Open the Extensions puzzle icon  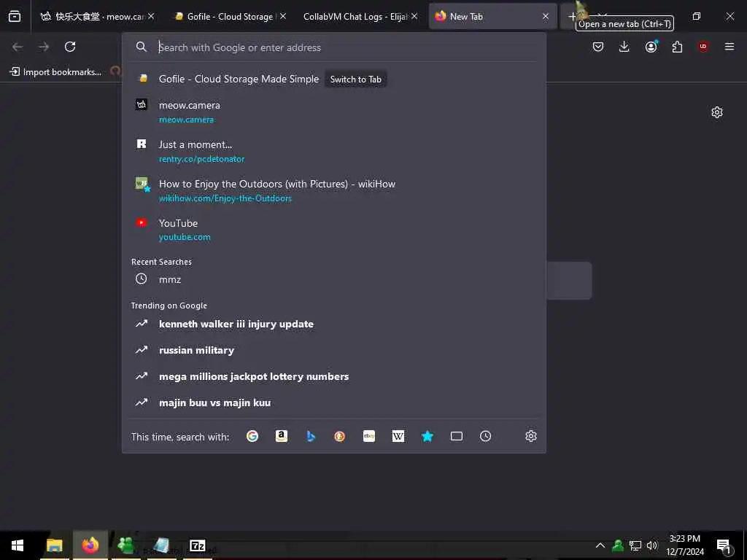(677, 47)
